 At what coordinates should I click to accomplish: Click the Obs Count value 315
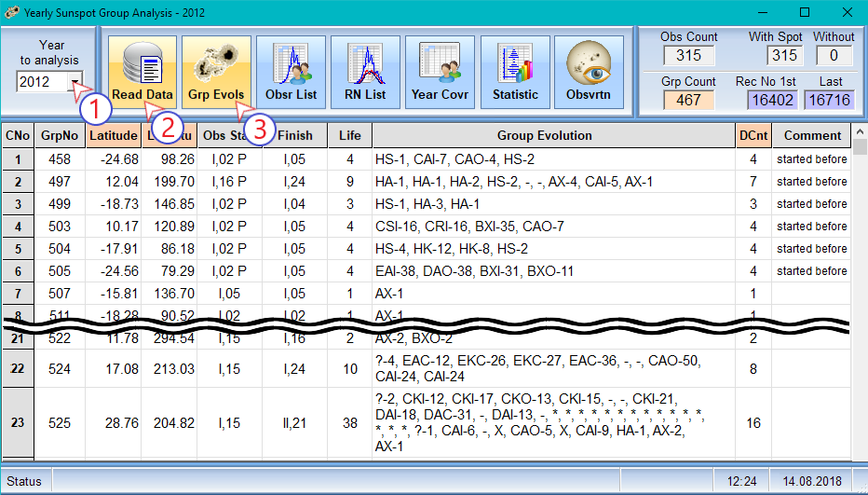(688, 55)
